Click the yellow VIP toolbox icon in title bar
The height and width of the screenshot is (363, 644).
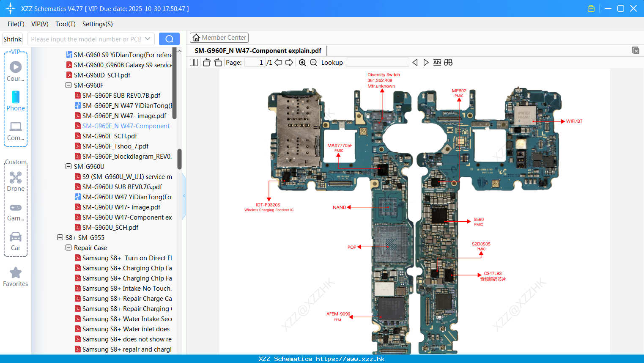(x=591, y=8)
